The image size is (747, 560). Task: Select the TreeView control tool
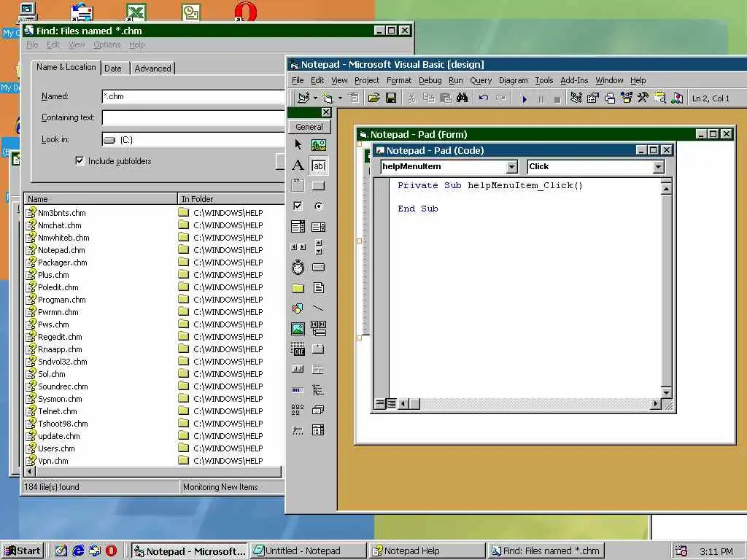(318, 390)
